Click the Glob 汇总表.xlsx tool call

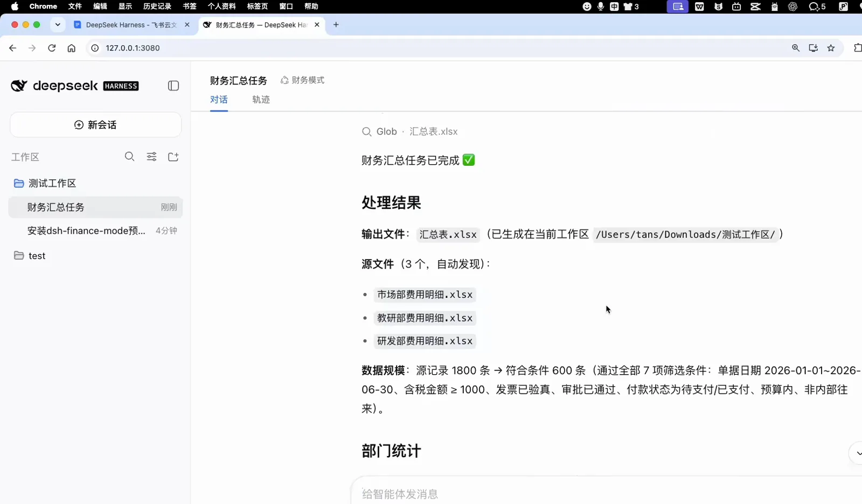point(410,131)
